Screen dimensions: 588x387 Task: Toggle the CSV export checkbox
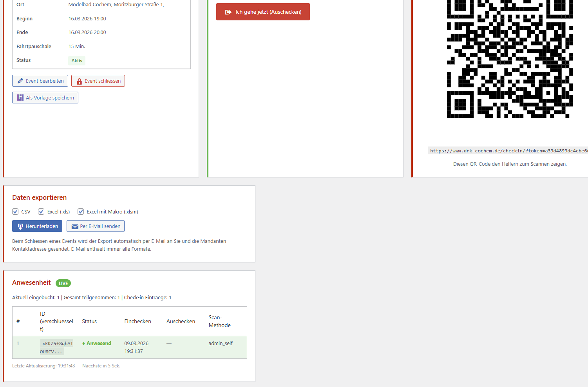click(15, 212)
